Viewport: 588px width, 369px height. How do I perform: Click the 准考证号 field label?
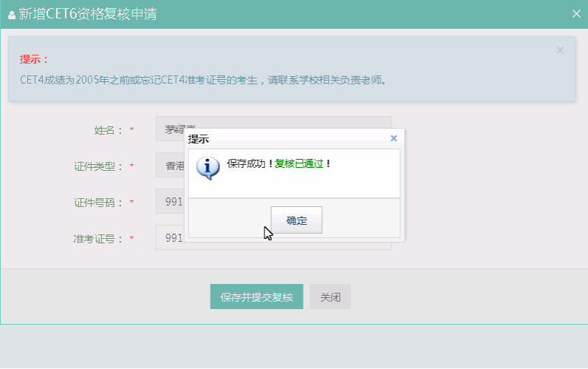coord(99,239)
